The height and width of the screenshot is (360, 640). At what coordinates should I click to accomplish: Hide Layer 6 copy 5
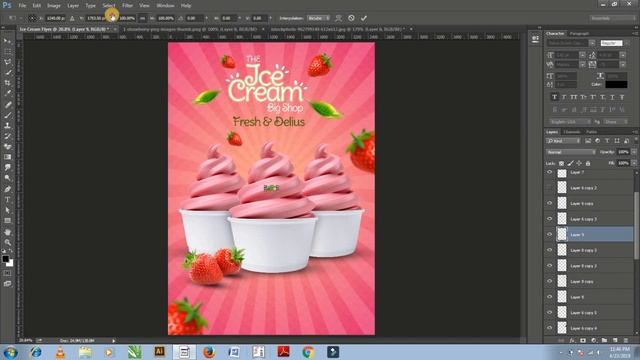[x=549, y=313]
